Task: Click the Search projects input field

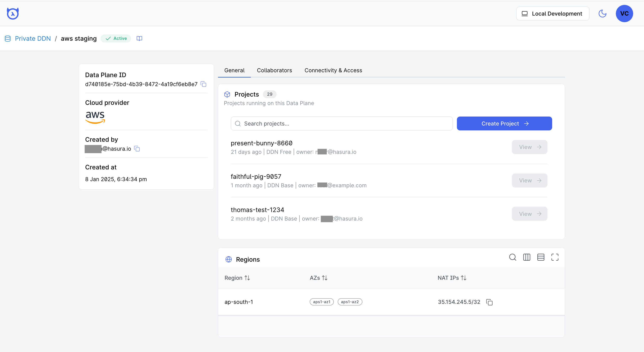Action: (x=342, y=124)
